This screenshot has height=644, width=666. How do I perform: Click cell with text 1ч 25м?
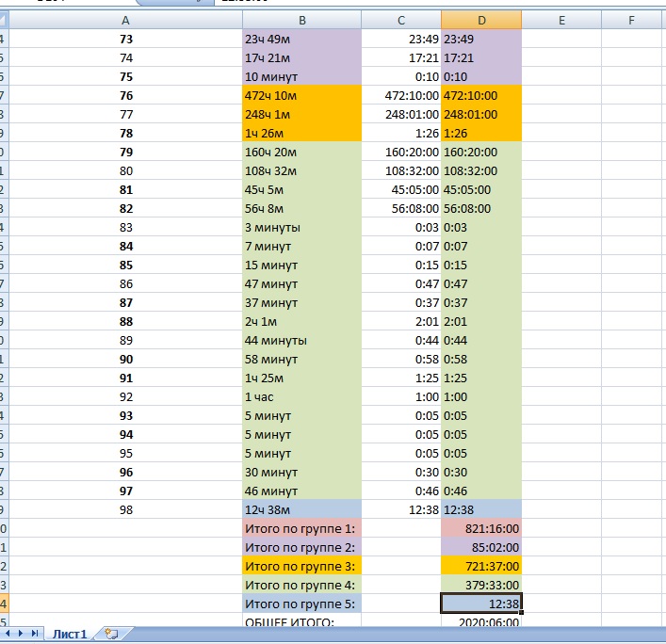(302, 378)
